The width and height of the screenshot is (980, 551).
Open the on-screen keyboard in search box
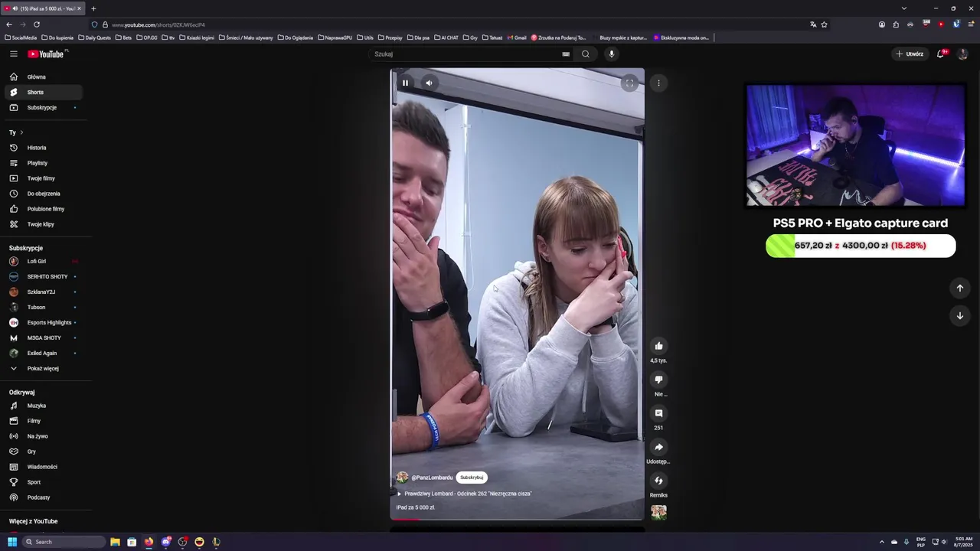tap(566, 54)
